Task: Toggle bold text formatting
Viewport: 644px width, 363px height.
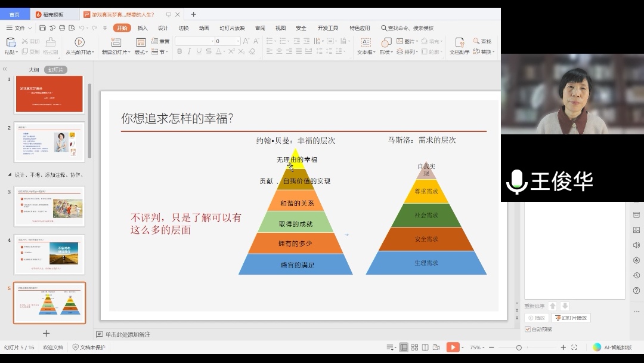Action: tap(179, 52)
